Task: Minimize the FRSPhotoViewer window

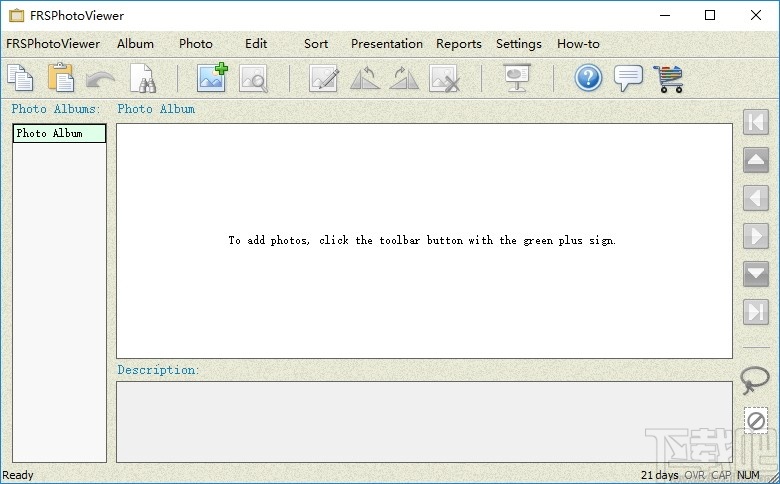Action: click(x=665, y=15)
